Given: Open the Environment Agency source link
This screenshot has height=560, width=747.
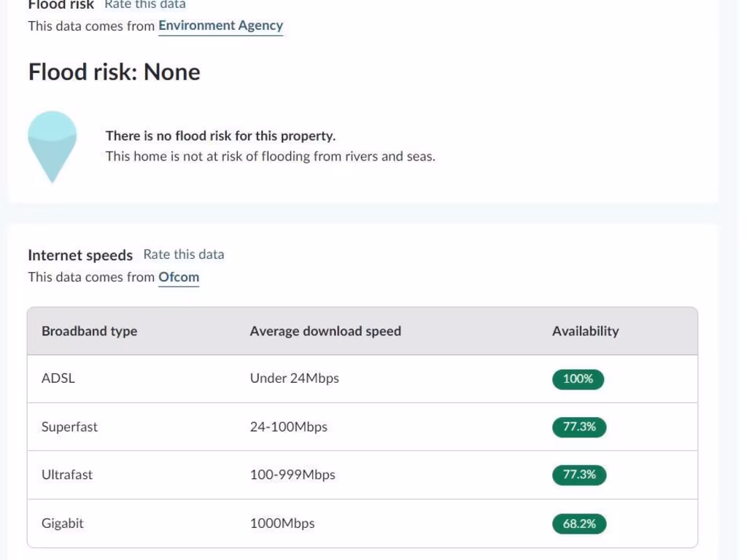Looking at the screenshot, I should (x=220, y=26).
